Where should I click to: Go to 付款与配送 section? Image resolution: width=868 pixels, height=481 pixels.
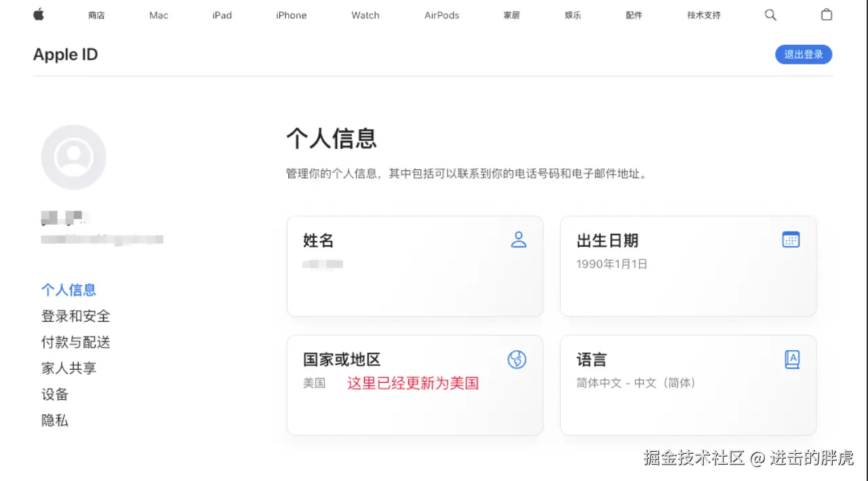click(x=75, y=342)
